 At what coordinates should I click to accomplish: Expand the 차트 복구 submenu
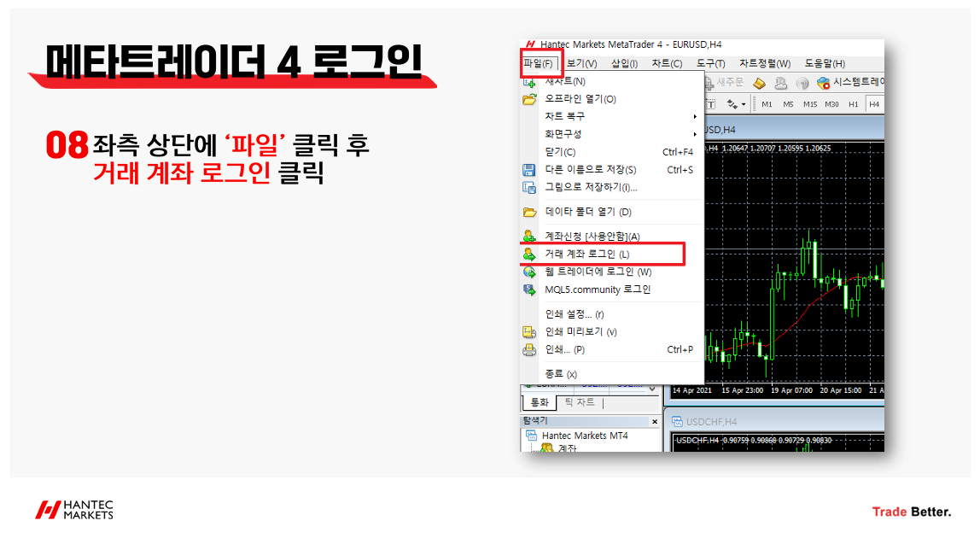click(613, 116)
